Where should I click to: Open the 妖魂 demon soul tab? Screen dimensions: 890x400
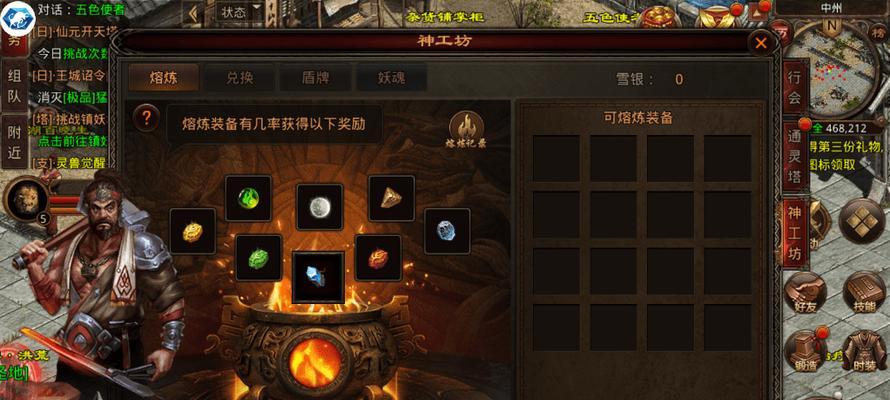click(392, 78)
